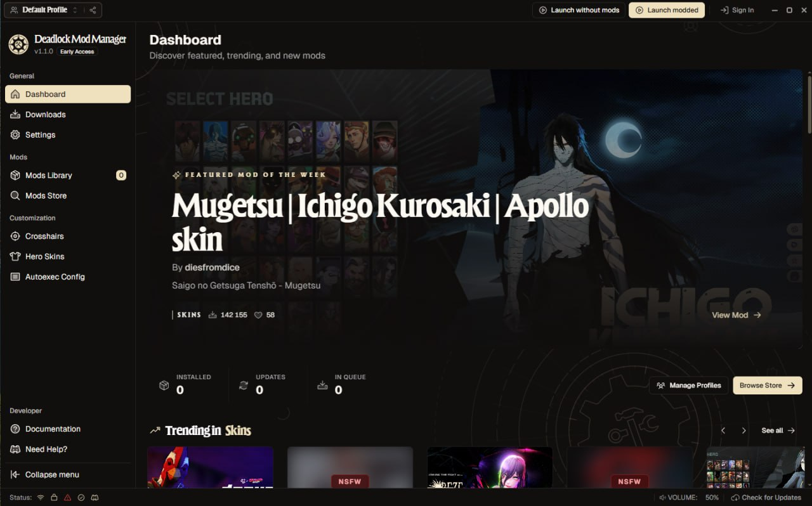Image resolution: width=812 pixels, height=506 pixels.
Task: Click the Early Access badge
Action: click(77, 52)
